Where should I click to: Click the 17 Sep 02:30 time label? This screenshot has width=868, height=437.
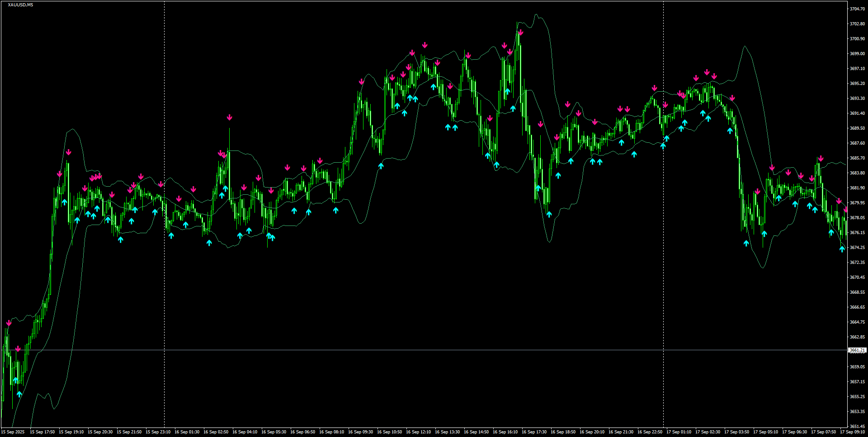click(708, 432)
